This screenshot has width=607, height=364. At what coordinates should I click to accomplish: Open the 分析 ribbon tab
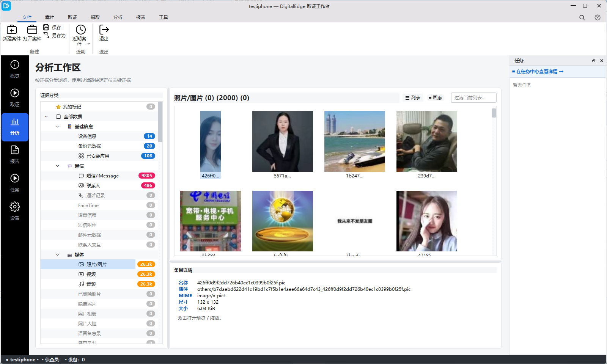(118, 17)
